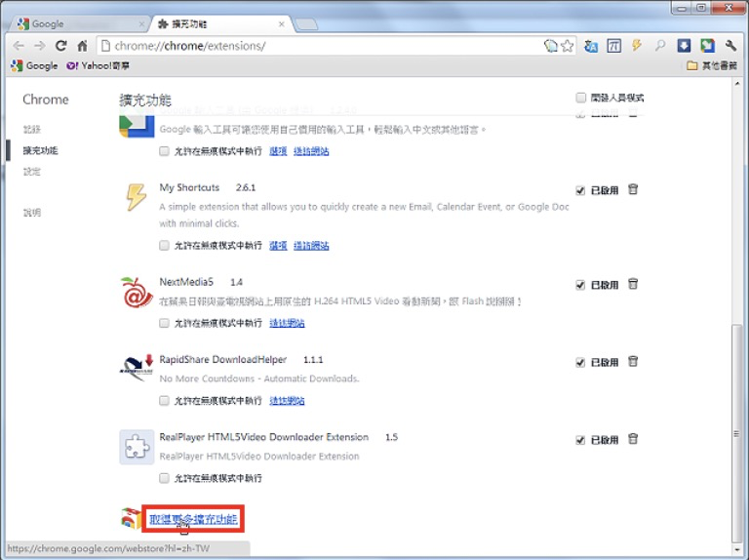The width and height of the screenshot is (749, 560).
Task: Click the RapidShare DownloadHelper logo
Action: pyautogui.click(x=137, y=368)
